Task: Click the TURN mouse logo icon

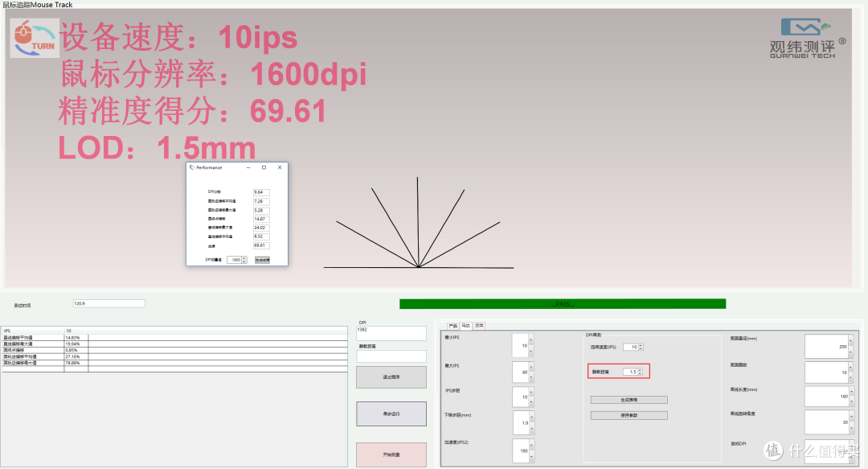Action: 35,39
